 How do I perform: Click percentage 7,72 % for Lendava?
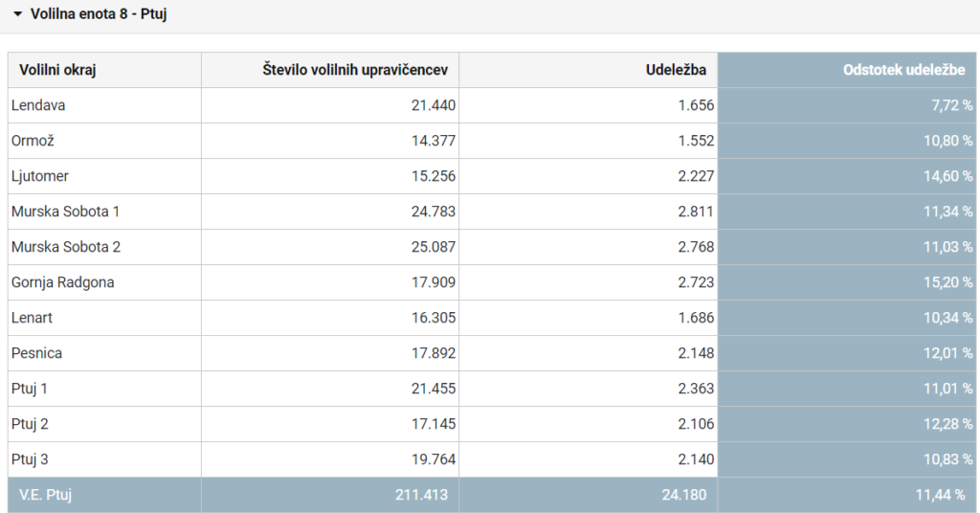[x=952, y=105]
